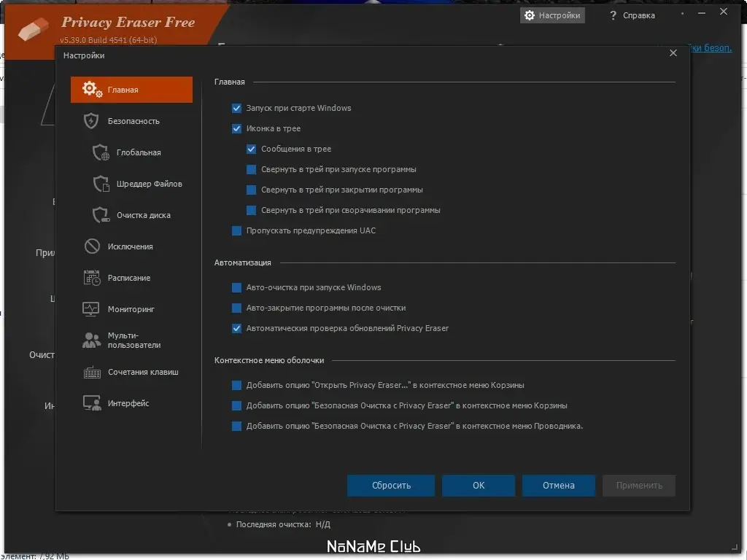Open the Исключения settings section
This screenshot has width=747, height=560.
[131, 246]
